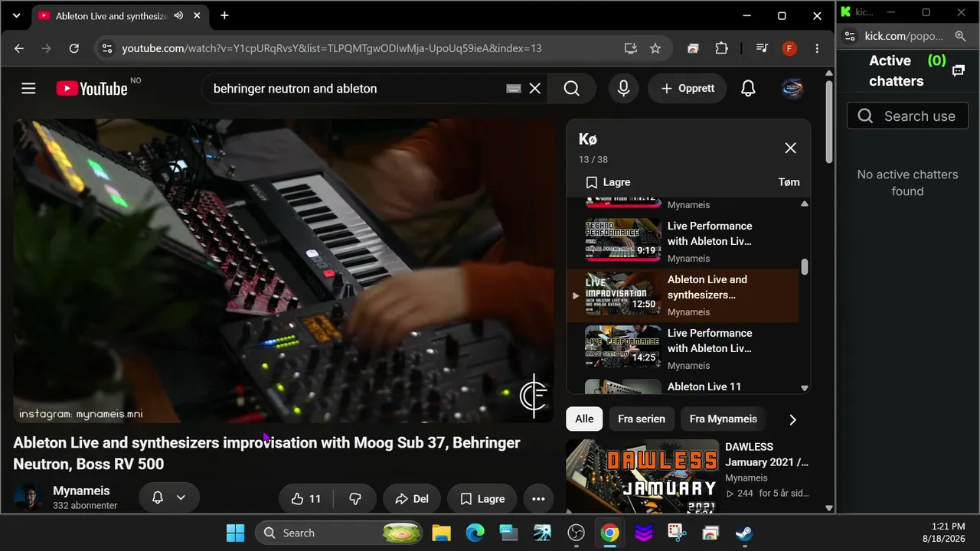Open more actions for the video
Image resolution: width=980 pixels, height=551 pixels.
[538, 499]
